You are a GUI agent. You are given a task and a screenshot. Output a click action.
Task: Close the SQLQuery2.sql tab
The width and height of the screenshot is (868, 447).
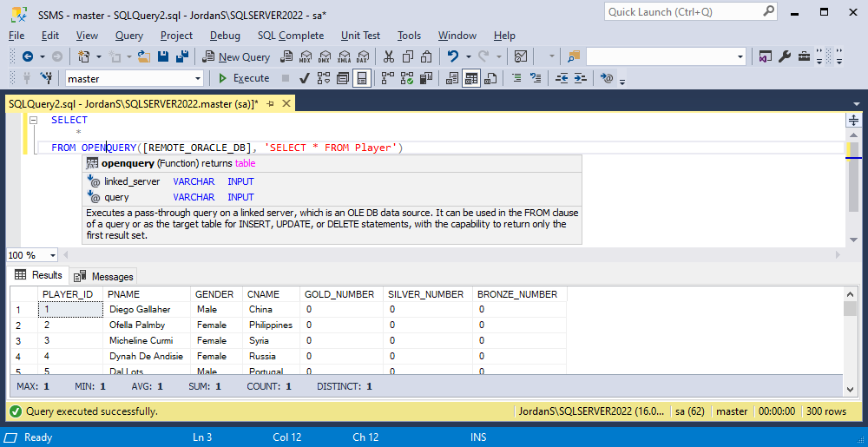[x=286, y=103]
